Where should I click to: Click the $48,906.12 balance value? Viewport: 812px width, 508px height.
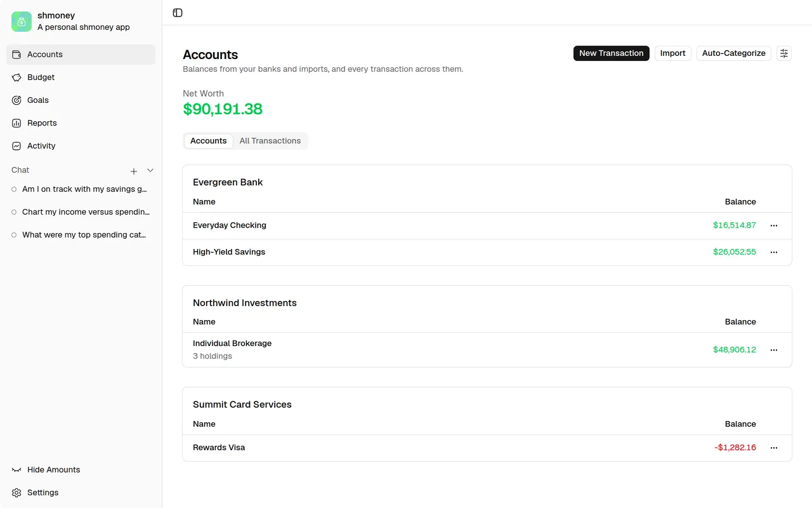click(x=735, y=350)
